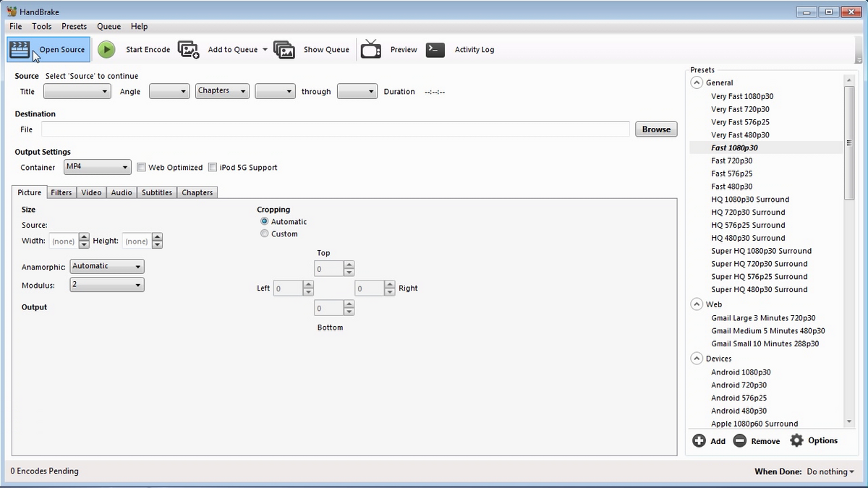868x488 pixels.
Task: Increase the Top crop stepper
Action: [x=349, y=265]
